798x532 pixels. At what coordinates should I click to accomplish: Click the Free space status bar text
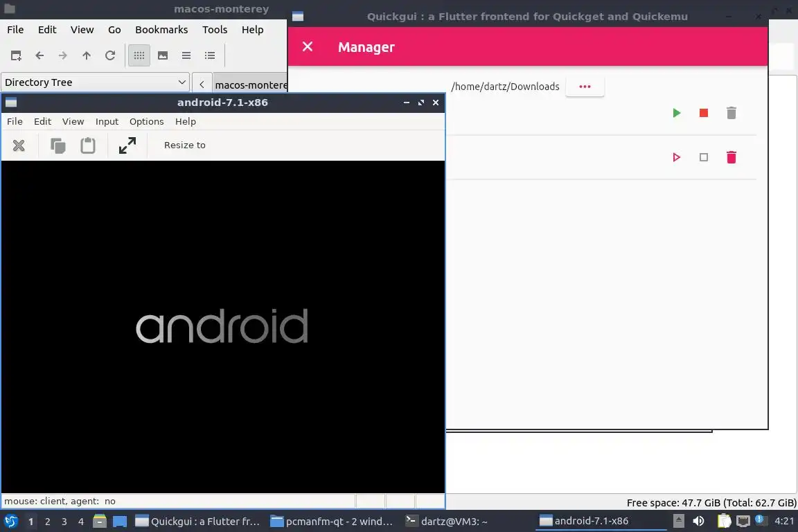tap(711, 503)
